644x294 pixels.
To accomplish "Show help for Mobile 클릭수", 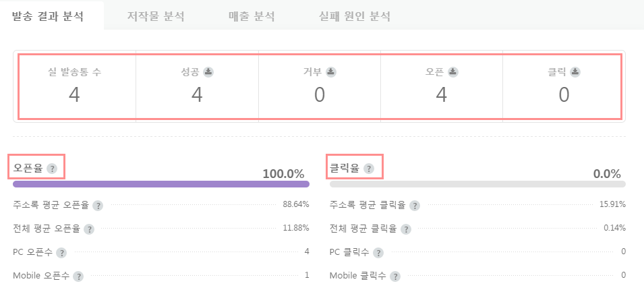I will [395, 276].
